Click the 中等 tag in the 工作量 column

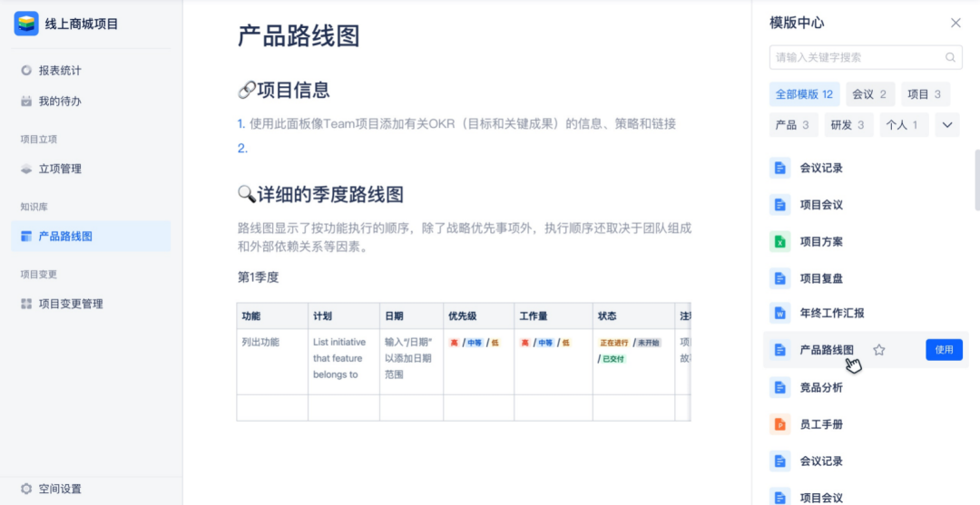pyautogui.click(x=545, y=342)
